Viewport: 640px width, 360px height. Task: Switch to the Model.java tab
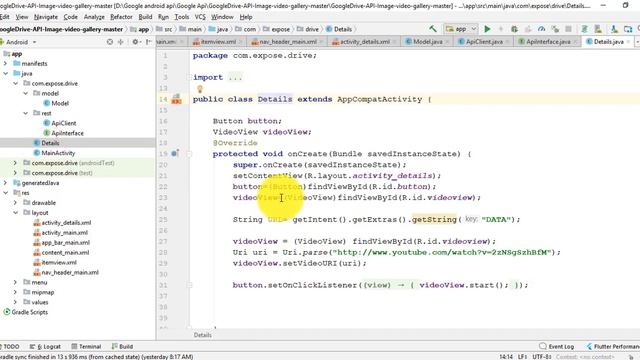coord(427,42)
